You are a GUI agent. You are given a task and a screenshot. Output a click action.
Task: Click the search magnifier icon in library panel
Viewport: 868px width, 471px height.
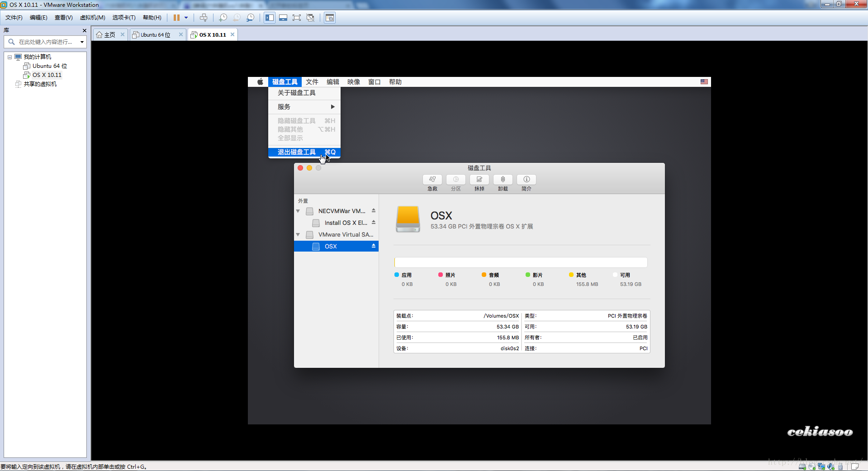click(12, 42)
